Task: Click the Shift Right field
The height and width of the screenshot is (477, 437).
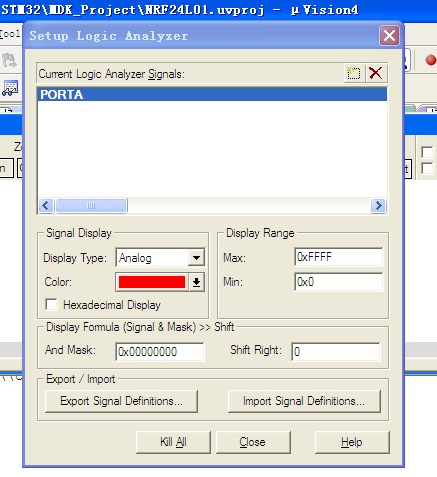Action: 336,351
